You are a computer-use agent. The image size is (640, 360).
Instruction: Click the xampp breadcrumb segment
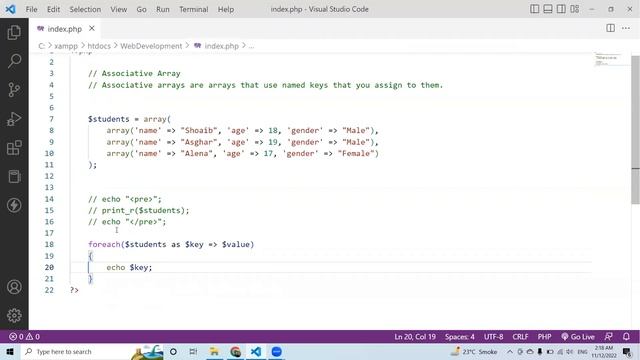coord(66,46)
